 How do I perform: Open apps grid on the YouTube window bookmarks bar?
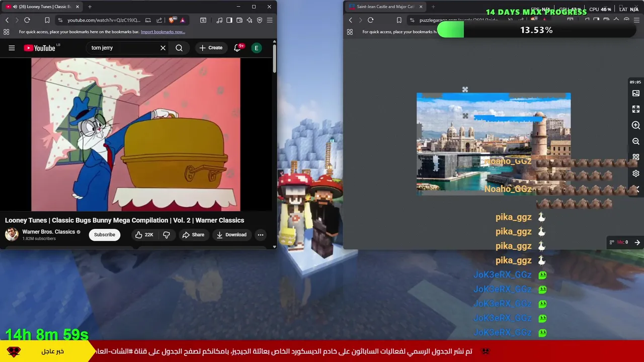pos(6,32)
